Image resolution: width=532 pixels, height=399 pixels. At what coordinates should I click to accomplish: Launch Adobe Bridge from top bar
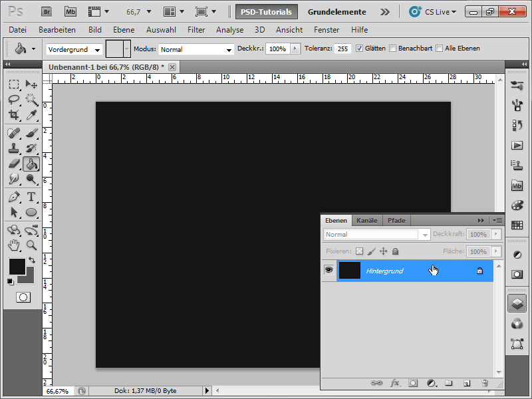point(47,12)
